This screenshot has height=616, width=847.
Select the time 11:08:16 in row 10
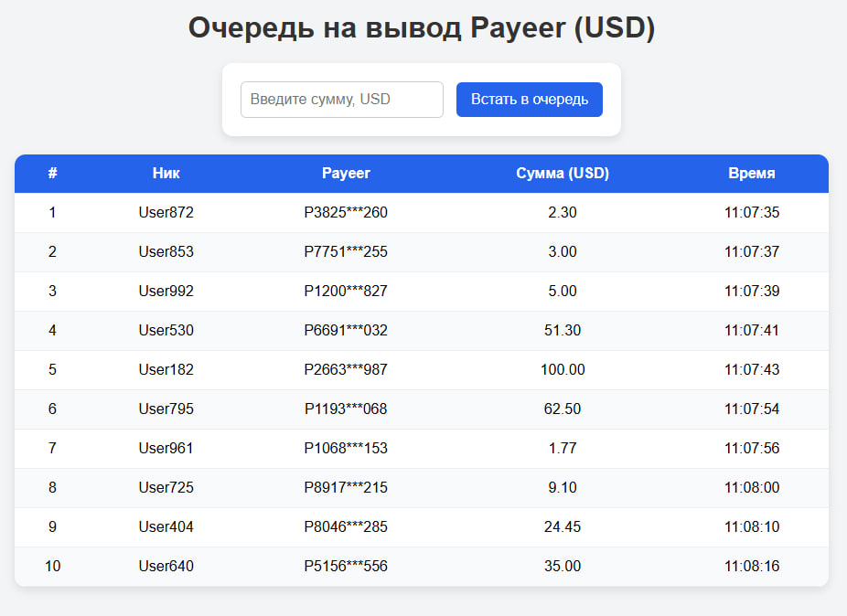[752, 566]
